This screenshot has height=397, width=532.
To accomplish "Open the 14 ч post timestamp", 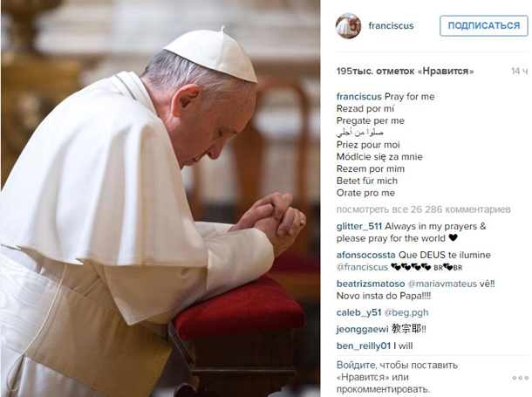I will 520,72.
